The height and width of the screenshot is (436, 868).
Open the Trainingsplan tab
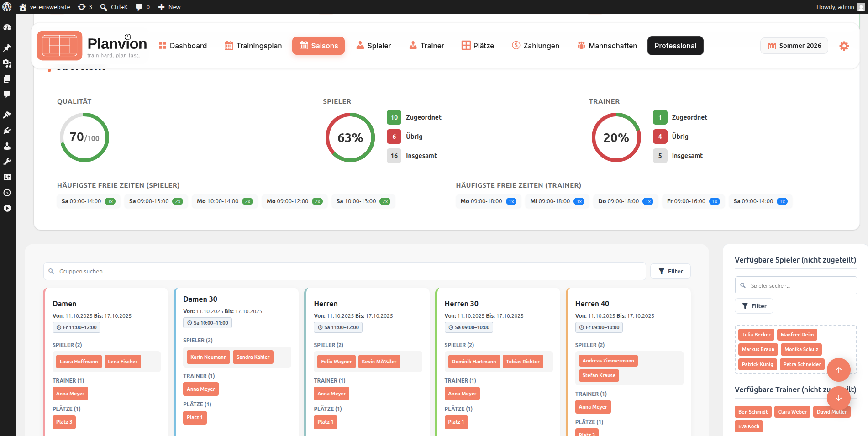(x=253, y=46)
